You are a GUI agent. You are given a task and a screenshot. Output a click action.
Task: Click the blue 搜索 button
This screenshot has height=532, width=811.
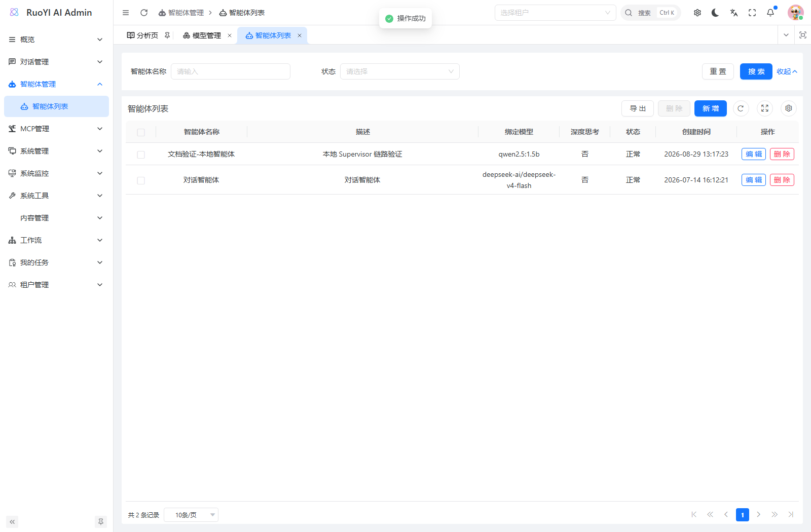pyautogui.click(x=756, y=71)
